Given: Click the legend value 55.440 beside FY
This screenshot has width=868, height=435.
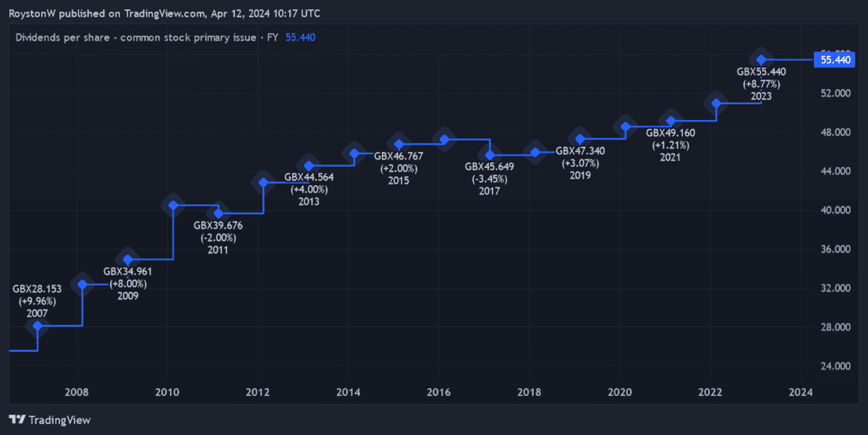Looking at the screenshot, I should tap(300, 38).
